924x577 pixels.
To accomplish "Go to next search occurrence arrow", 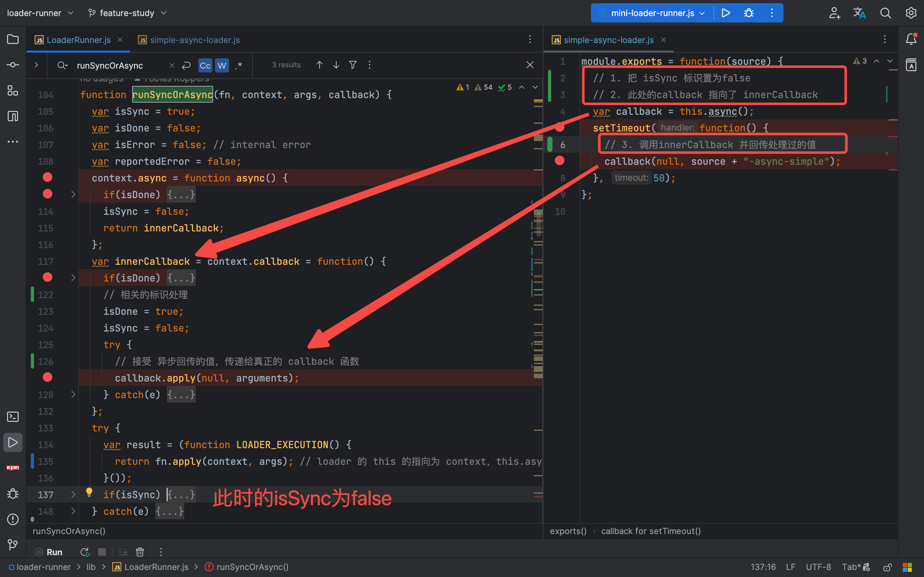I will [x=336, y=65].
